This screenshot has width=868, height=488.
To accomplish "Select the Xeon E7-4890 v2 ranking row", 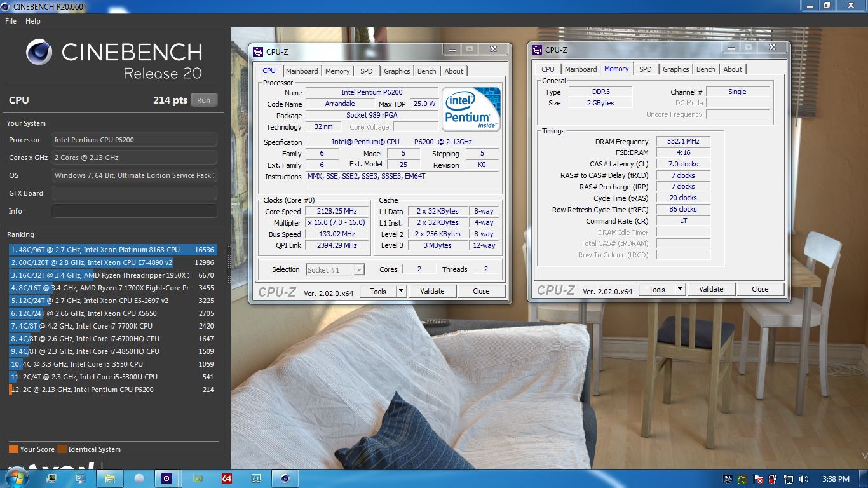I will 112,262.
